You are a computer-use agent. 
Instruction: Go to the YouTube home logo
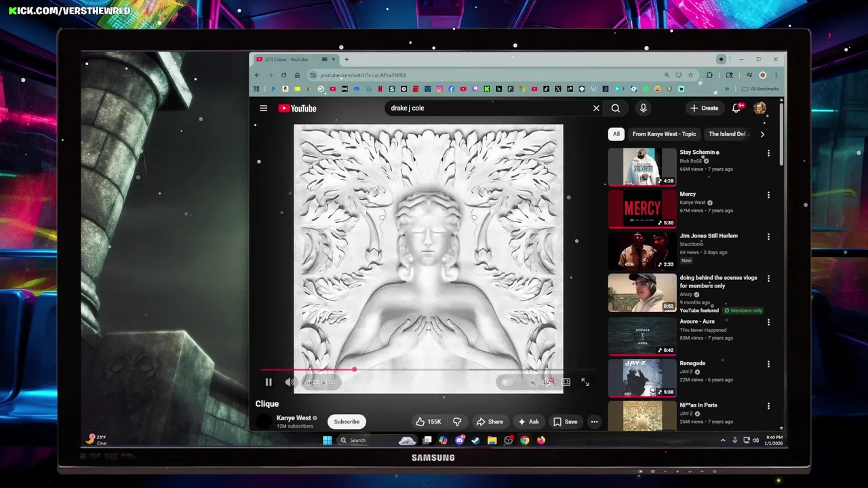(297, 108)
